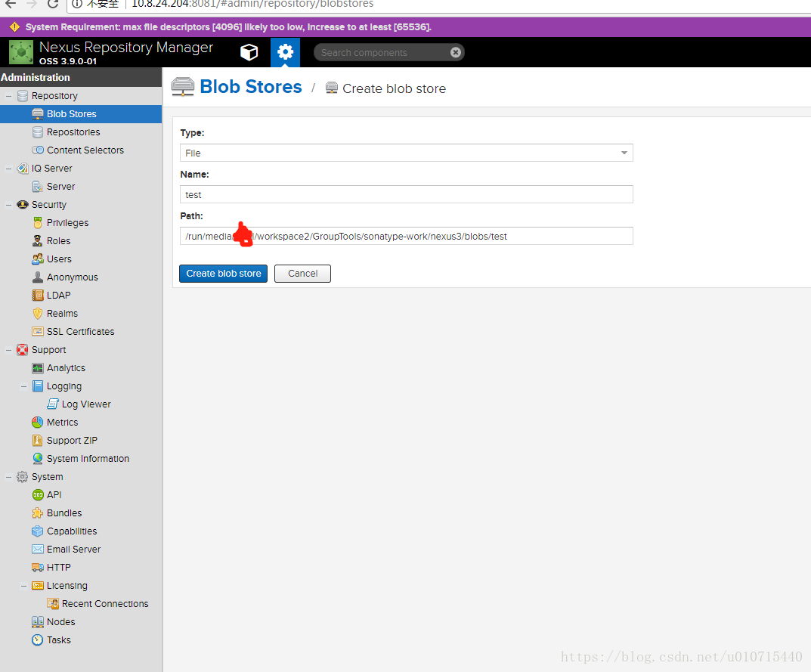The image size is (811, 672).
Task: Click the HTTP truck icon
Action: click(38, 567)
